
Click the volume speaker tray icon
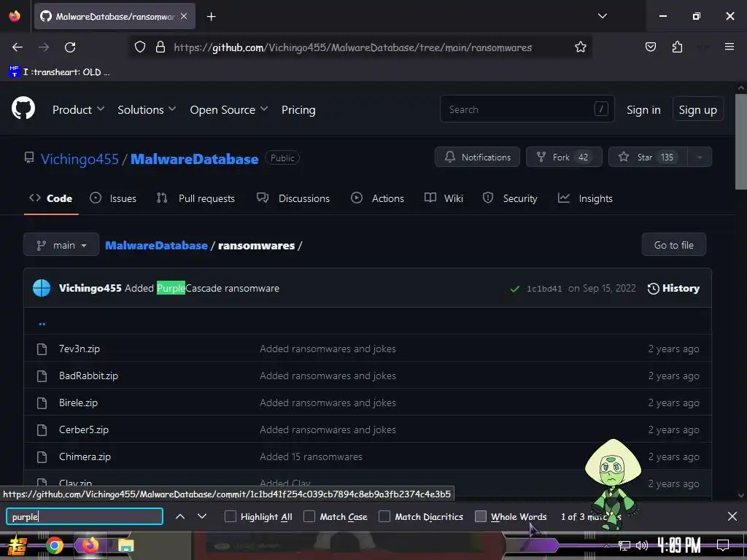point(642,545)
